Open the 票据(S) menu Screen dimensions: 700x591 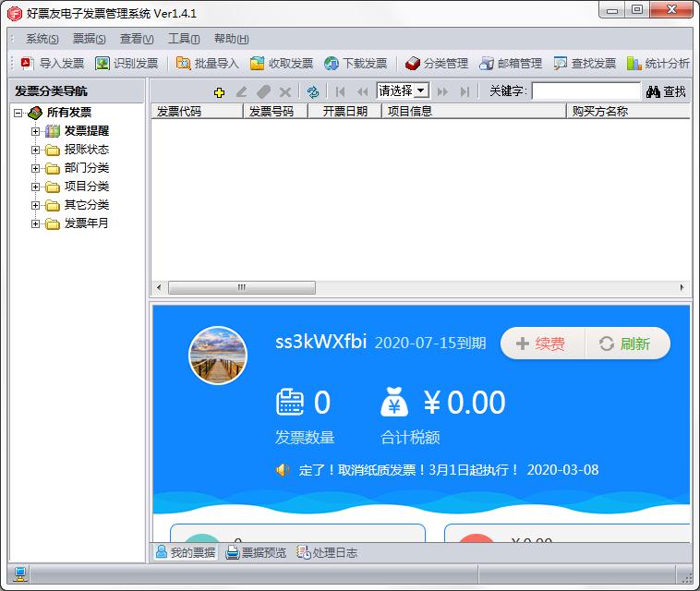pyautogui.click(x=89, y=39)
